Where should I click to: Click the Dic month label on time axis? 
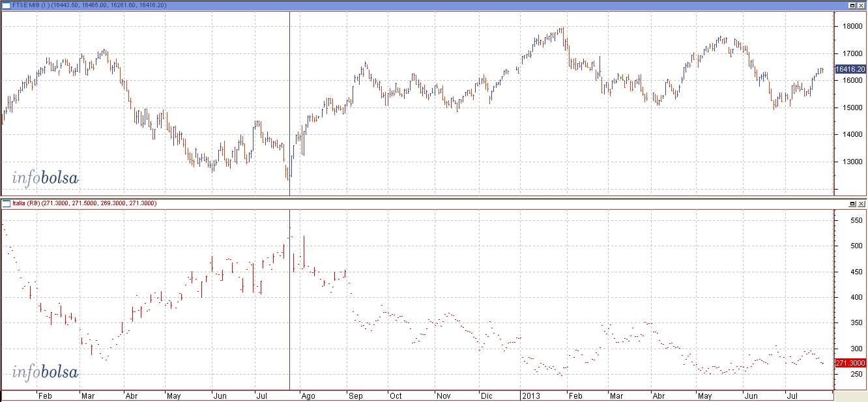(486, 395)
